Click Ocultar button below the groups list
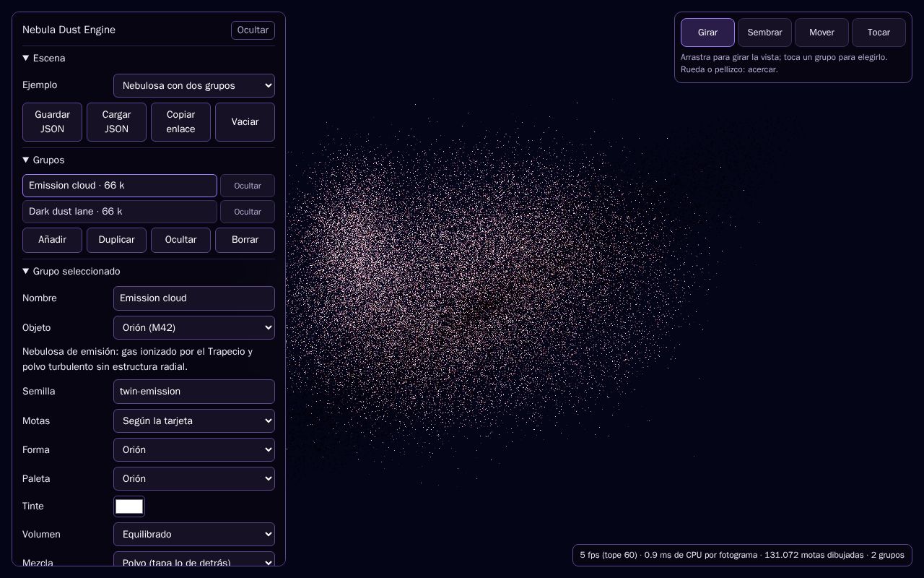Viewport: 924px width, 578px height. coord(180,240)
